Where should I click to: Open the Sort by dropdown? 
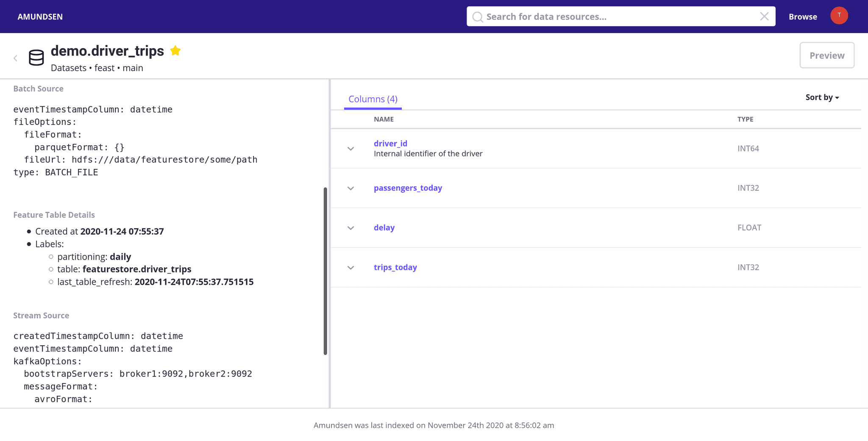[822, 97]
